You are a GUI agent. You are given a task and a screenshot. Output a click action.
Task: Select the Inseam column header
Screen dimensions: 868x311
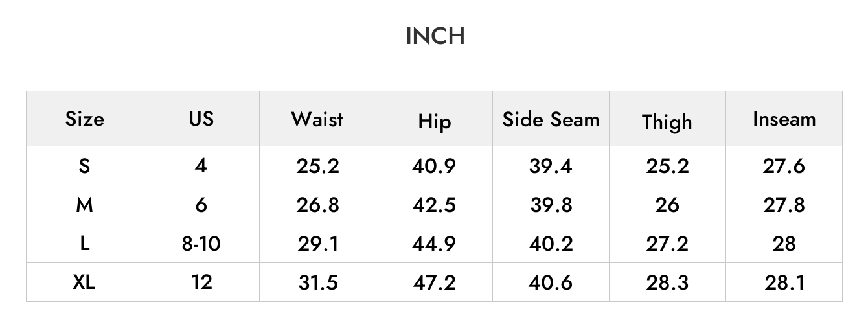pos(784,119)
